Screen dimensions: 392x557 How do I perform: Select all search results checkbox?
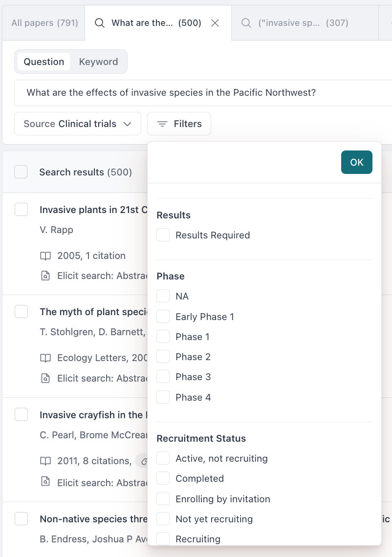(21, 172)
